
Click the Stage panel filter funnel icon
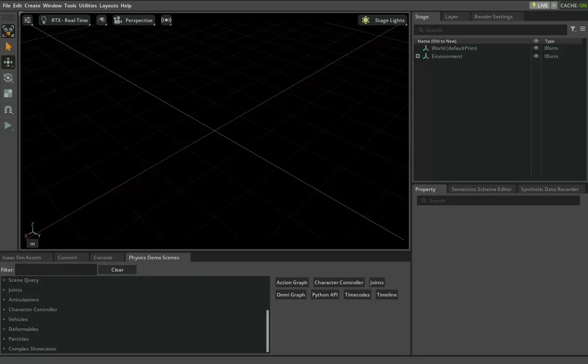coord(573,29)
